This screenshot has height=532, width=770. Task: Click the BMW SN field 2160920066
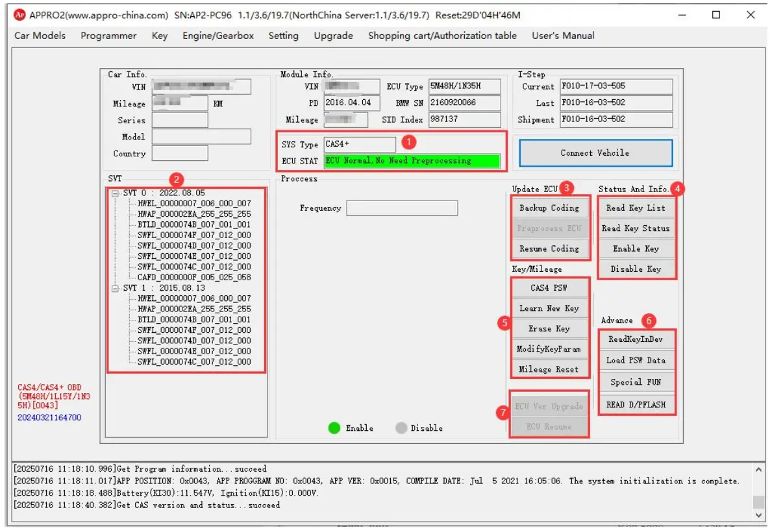pyautogui.click(x=465, y=103)
